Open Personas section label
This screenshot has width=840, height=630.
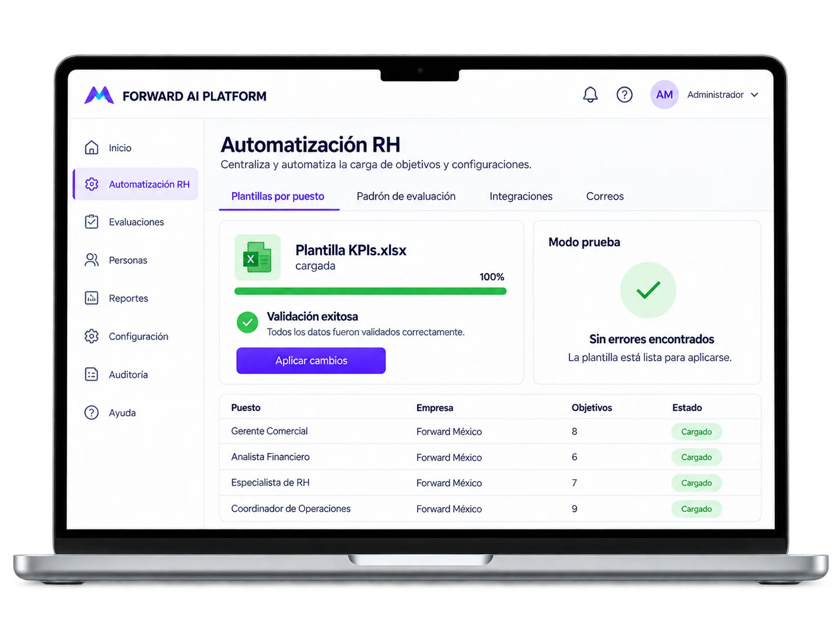pyautogui.click(x=128, y=260)
